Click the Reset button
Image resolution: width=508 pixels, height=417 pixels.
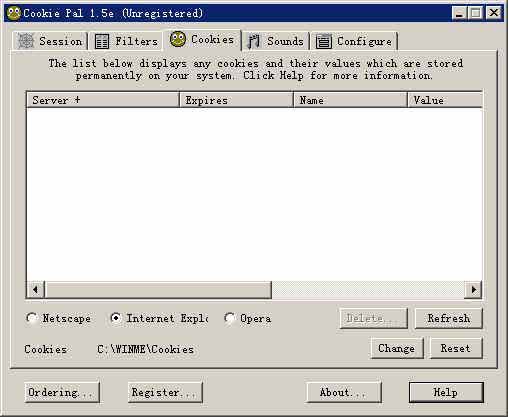456,348
